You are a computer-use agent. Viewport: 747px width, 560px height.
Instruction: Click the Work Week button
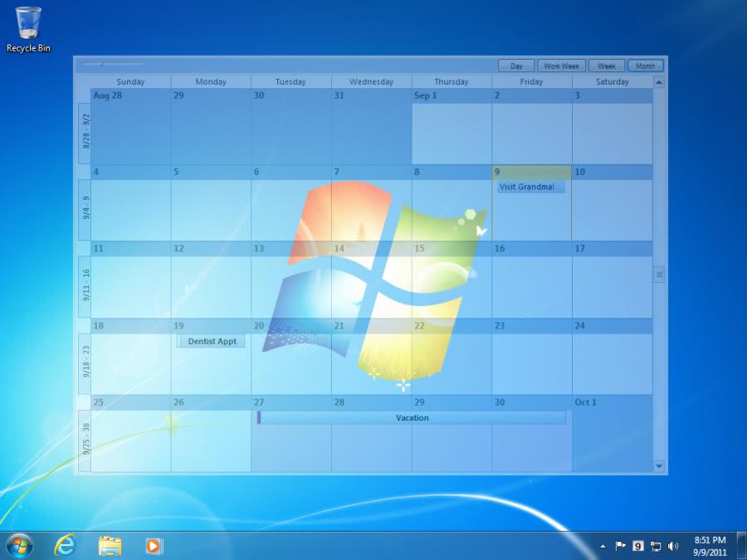click(561, 65)
